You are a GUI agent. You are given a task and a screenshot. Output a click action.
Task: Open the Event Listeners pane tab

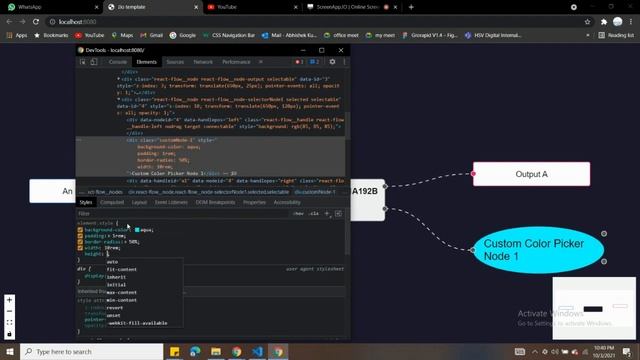(x=171, y=202)
